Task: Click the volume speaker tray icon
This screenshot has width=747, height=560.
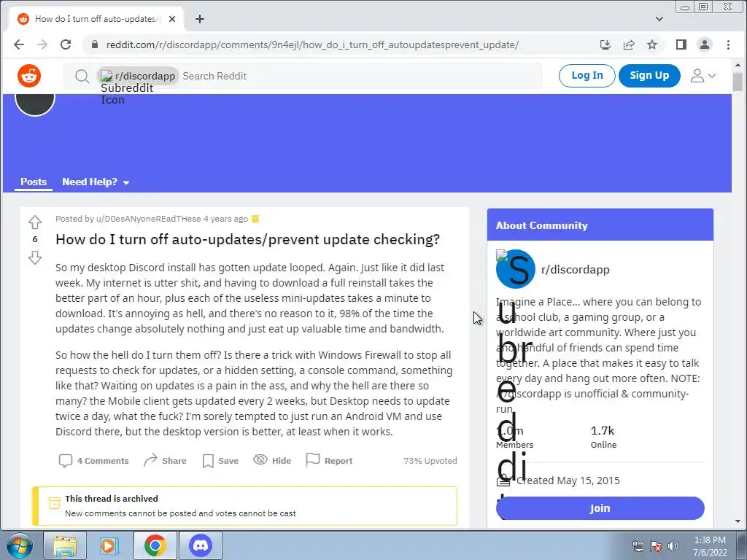Action: (x=673, y=546)
